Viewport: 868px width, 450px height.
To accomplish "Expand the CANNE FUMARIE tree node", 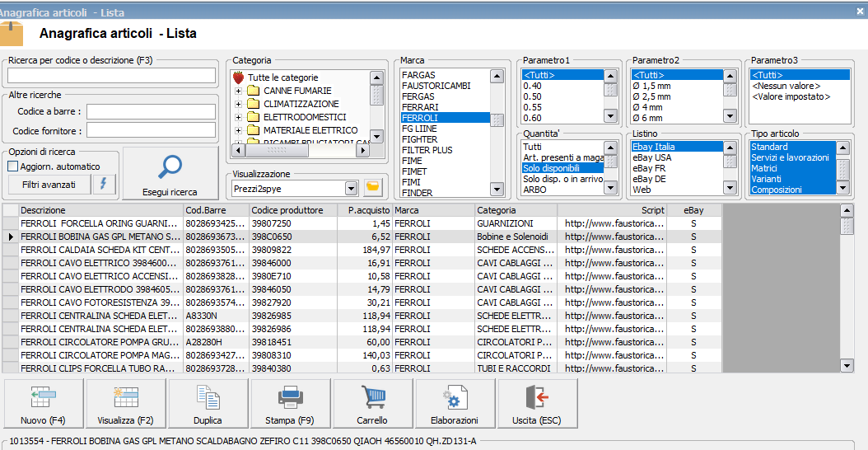I will pyautogui.click(x=238, y=91).
